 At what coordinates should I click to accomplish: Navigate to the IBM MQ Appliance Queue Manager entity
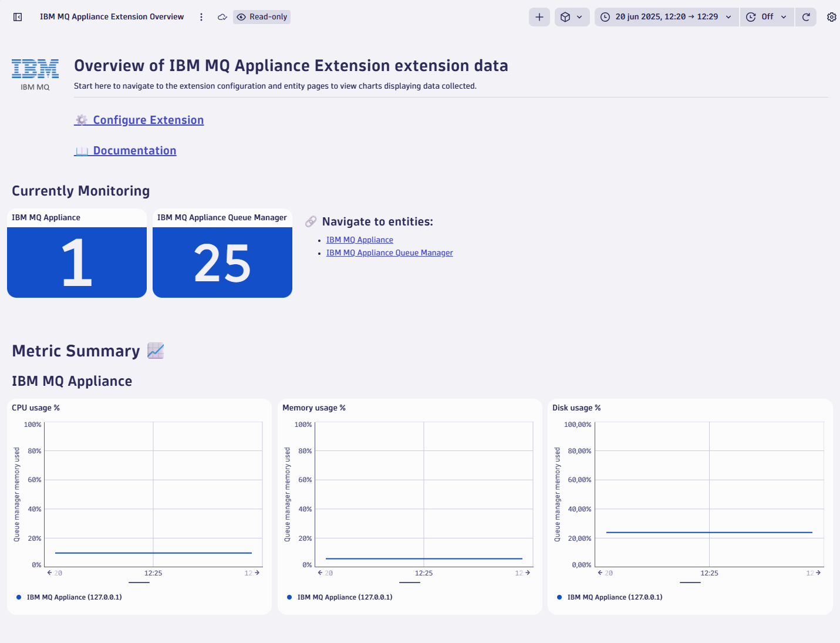pos(389,253)
